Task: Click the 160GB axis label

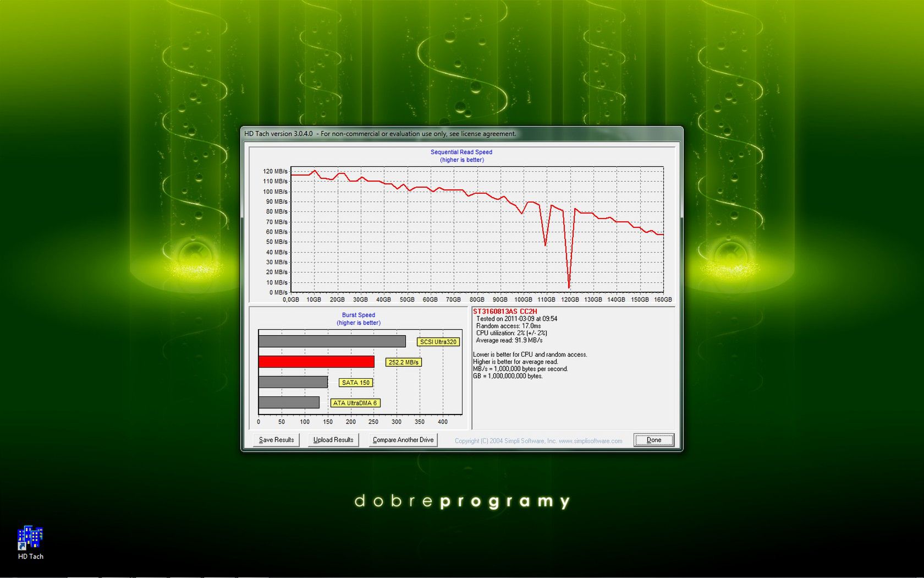Action: coord(662,300)
